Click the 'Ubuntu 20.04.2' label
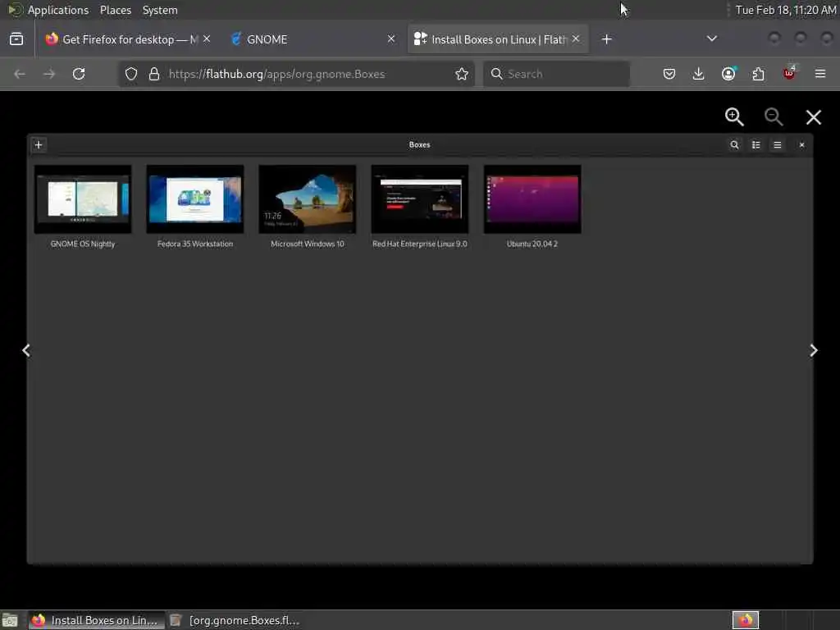 point(532,244)
